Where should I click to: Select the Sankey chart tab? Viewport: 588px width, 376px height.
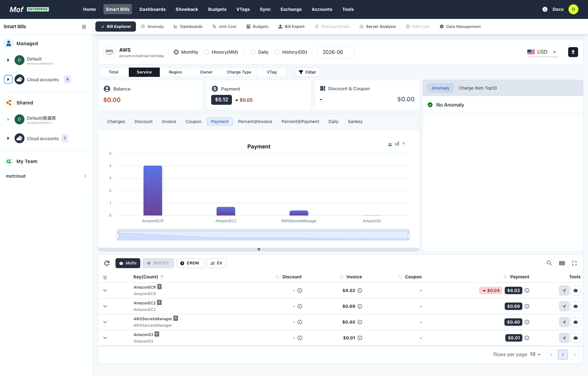click(355, 122)
